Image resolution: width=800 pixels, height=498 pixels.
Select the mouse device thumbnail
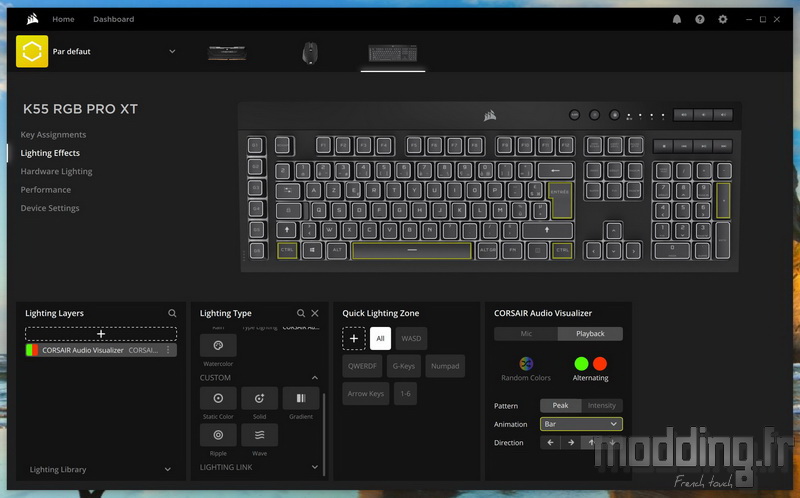[310, 53]
